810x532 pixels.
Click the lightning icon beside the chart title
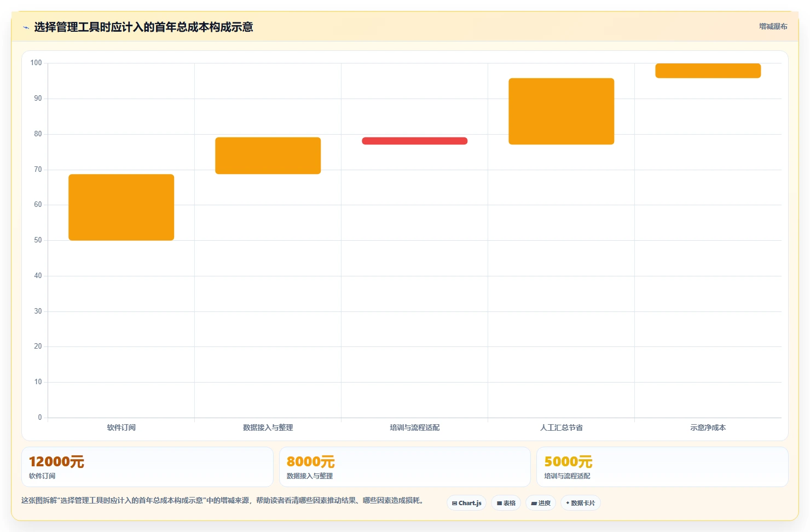[26, 27]
